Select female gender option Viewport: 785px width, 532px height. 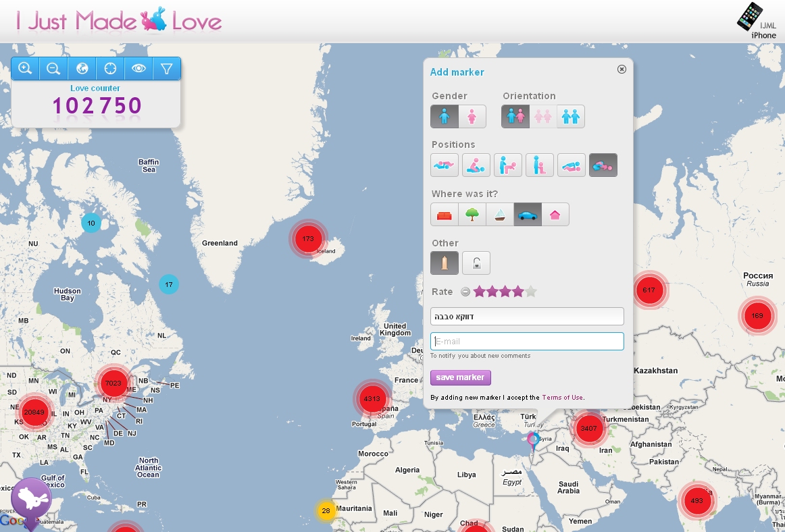click(x=472, y=117)
